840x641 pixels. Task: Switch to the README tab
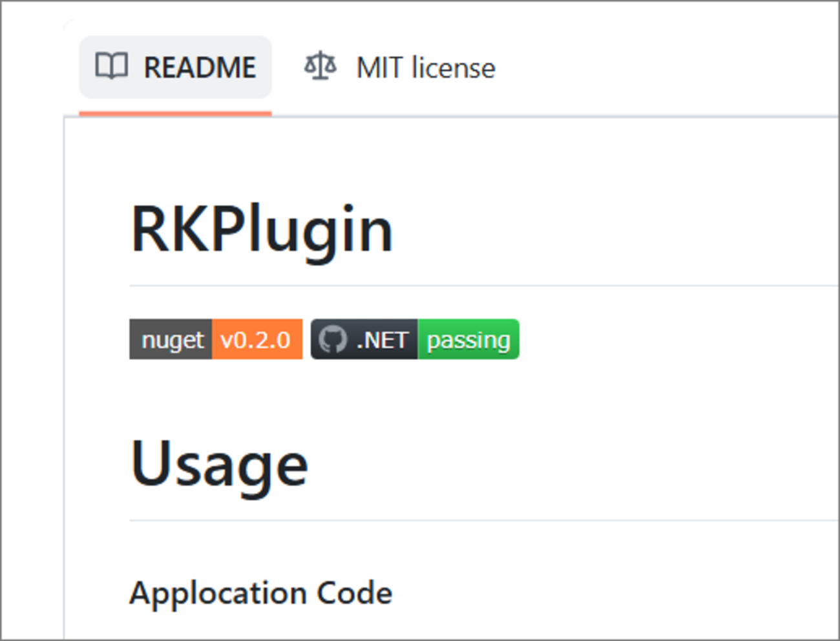pos(175,66)
